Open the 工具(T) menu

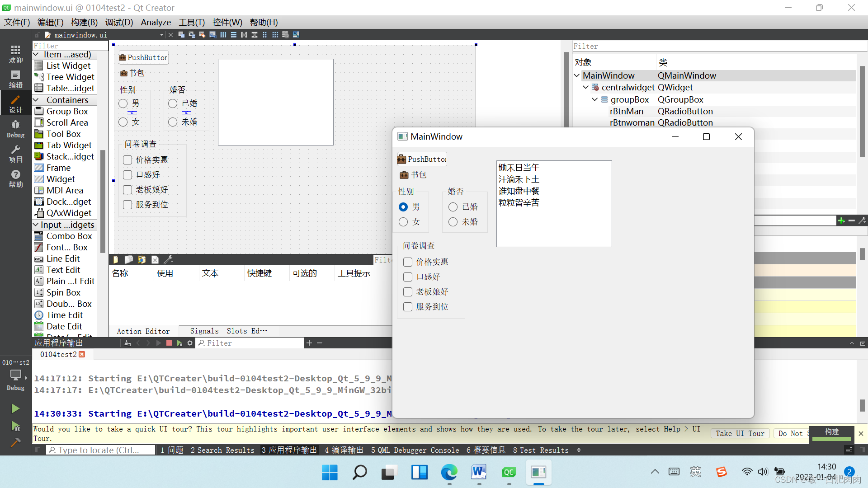click(x=191, y=22)
